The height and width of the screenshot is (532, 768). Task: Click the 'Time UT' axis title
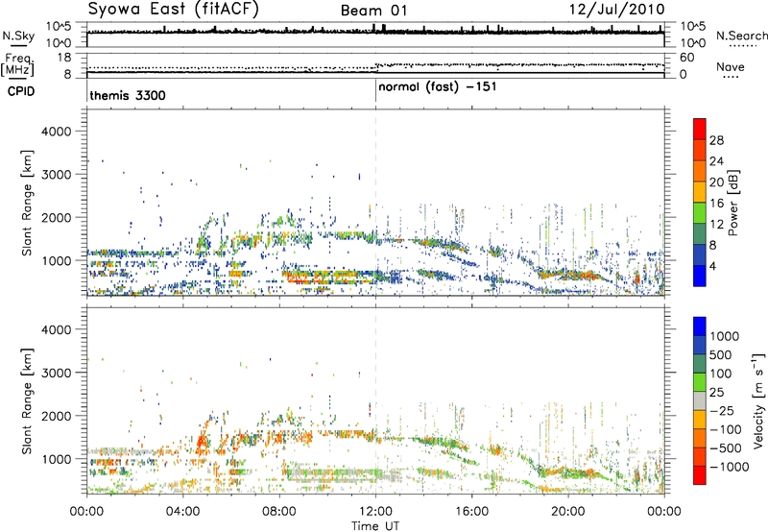(x=375, y=526)
